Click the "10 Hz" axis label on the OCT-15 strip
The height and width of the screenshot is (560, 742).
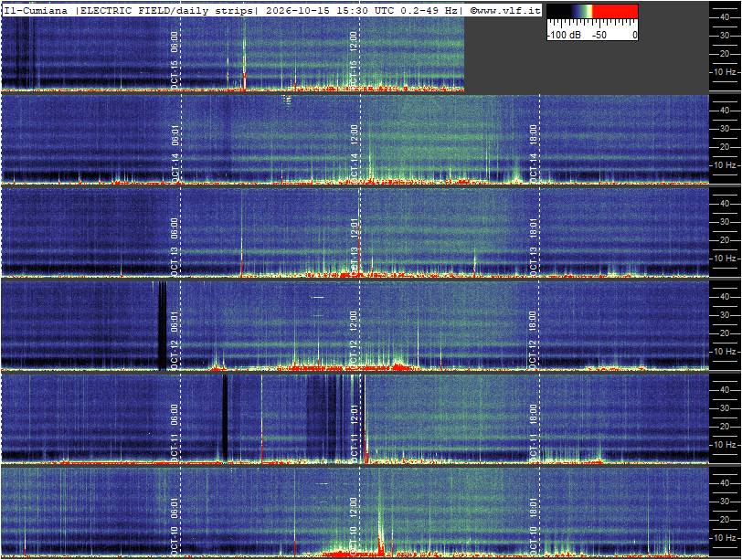point(725,72)
